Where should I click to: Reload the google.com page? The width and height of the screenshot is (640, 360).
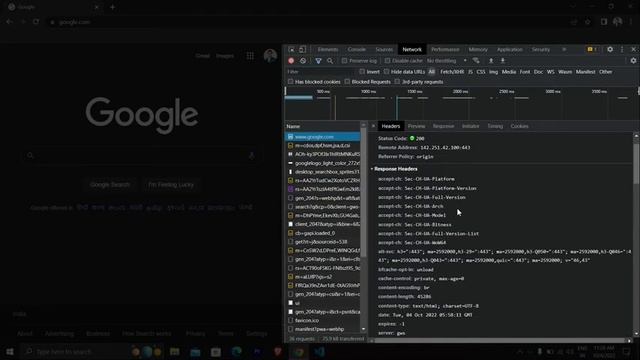[x=36, y=22]
